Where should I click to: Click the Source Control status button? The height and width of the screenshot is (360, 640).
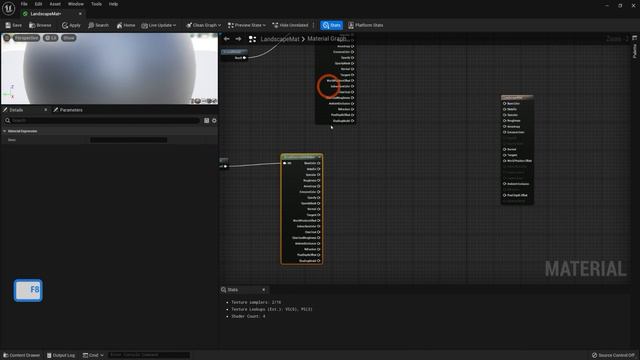pyautogui.click(x=613, y=355)
